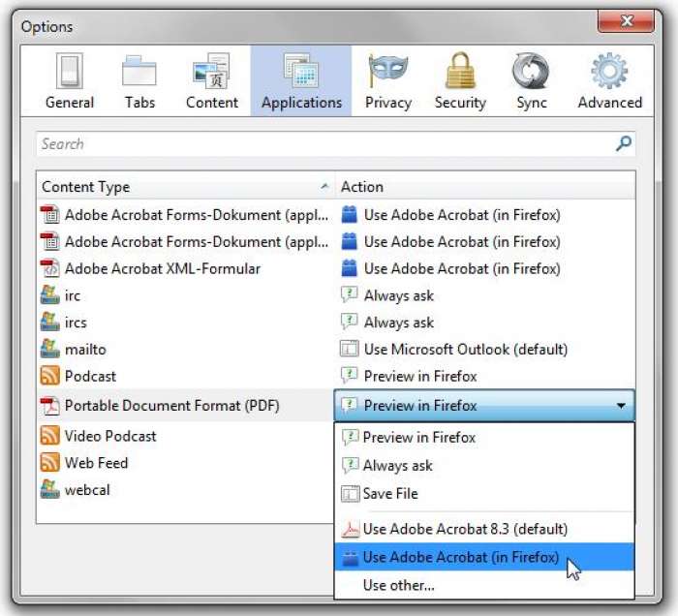Click the icon next to webcal

pos(49,489)
